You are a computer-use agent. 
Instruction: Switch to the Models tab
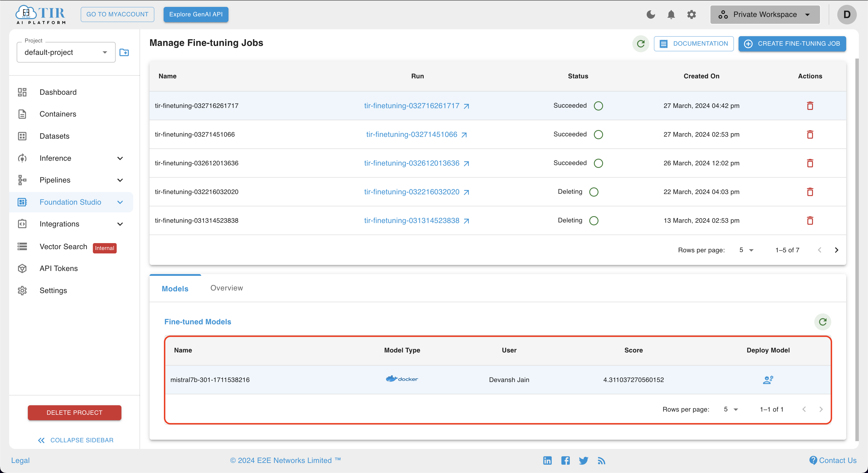click(175, 289)
